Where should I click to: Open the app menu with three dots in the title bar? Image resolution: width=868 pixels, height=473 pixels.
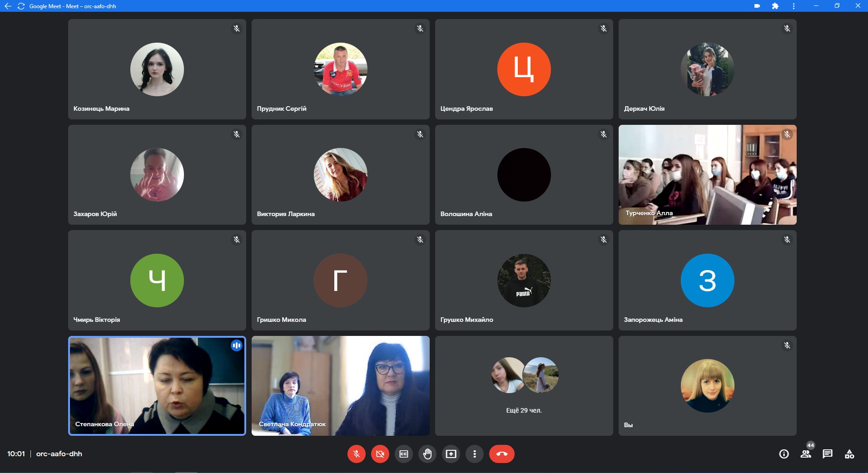click(x=794, y=6)
